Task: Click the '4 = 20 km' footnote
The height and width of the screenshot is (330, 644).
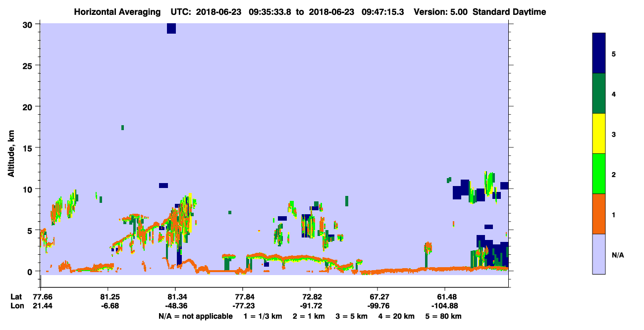Action: click(x=397, y=316)
